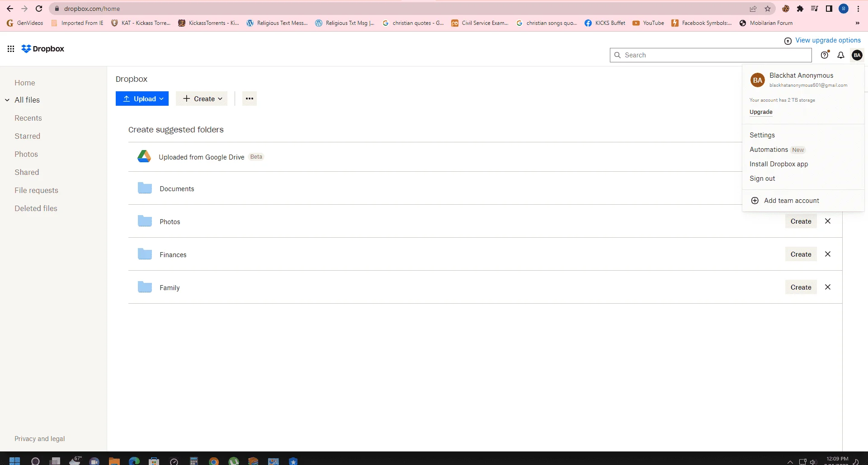The image size is (868, 465).
Task: Create the Finances suggested folder
Action: pyautogui.click(x=801, y=254)
